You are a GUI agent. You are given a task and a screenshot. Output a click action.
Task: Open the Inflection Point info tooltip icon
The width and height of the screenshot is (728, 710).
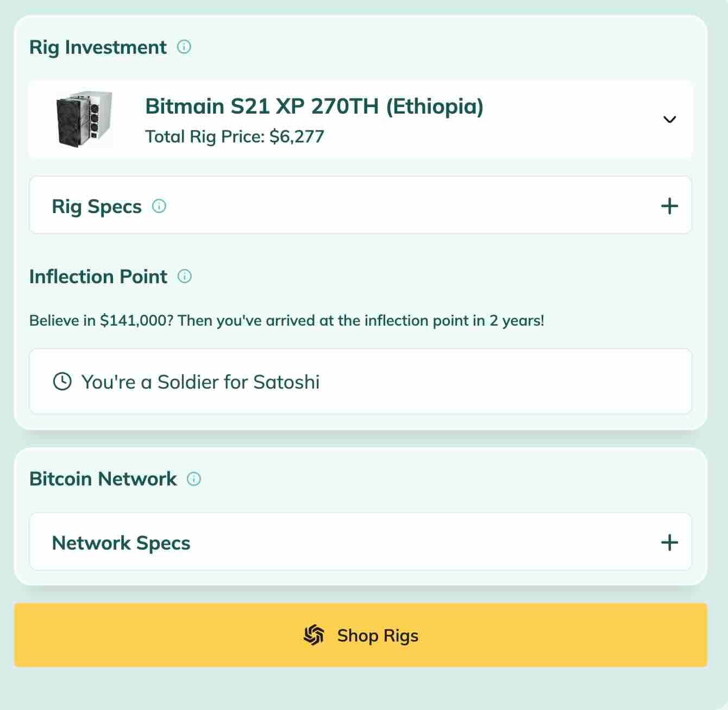185,276
